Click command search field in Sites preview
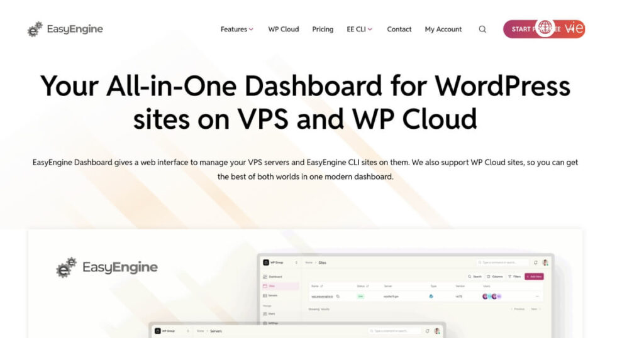Image resolution: width=644 pixels, height=338 pixels. tap(502, 263)
